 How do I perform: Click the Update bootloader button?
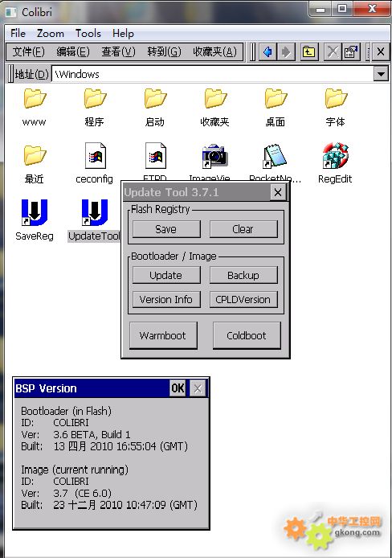(166, 275)
